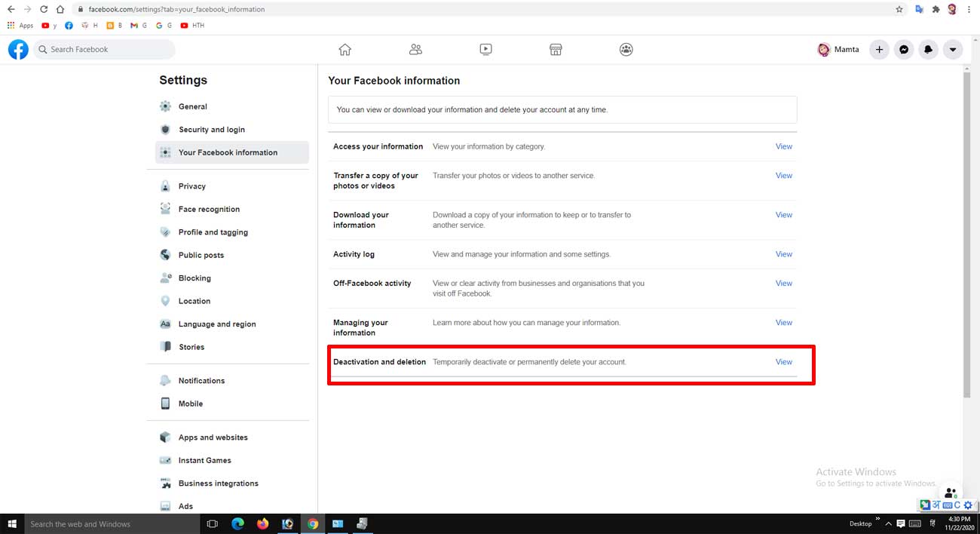Open the Watch video icon
Viewport: 980px width, 534px height.
pos(485,50)
